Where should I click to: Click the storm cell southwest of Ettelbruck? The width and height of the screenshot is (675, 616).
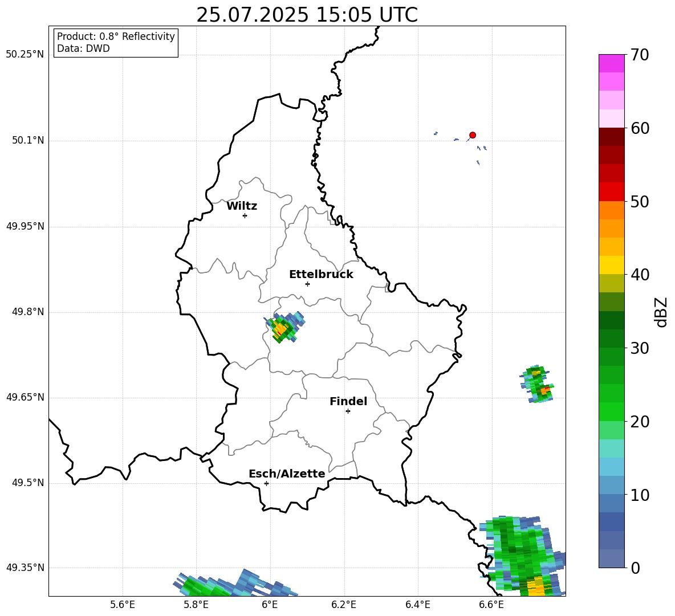285,327
